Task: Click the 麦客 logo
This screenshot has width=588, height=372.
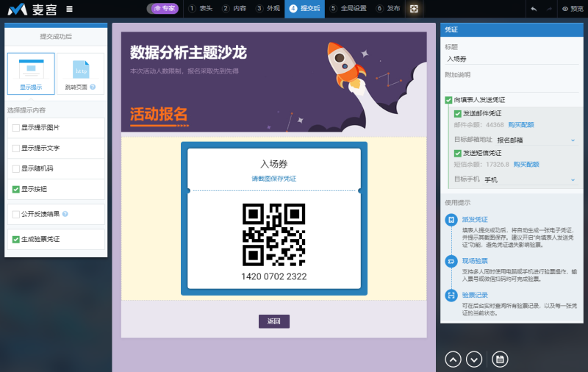Action: pyautogui.click(x=32, y=9)
